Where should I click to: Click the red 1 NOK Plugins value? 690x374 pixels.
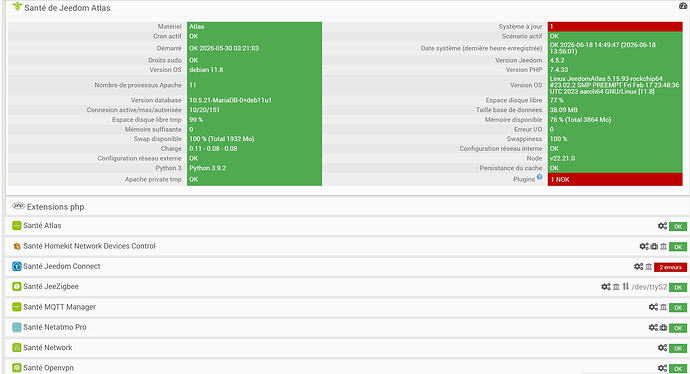[x=615, y=180]
